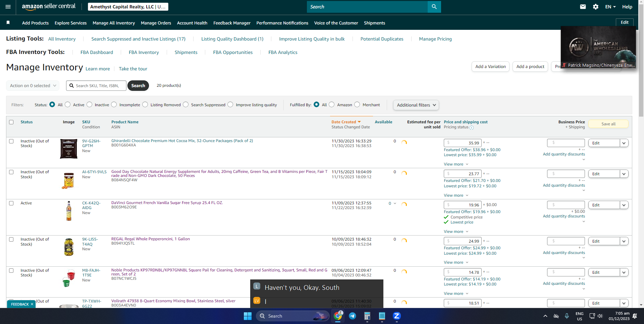Sort by the Date Created column
644x324 pixels.
[346, 122]
